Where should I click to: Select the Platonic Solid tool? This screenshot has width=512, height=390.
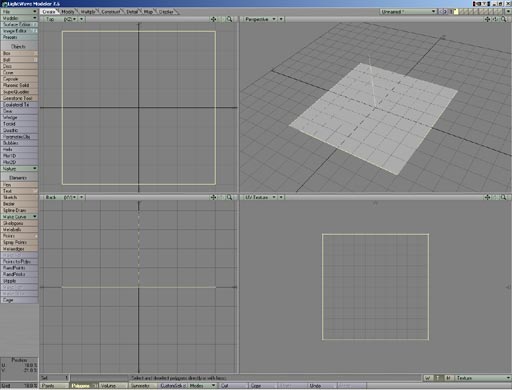[x=19, y=85]
